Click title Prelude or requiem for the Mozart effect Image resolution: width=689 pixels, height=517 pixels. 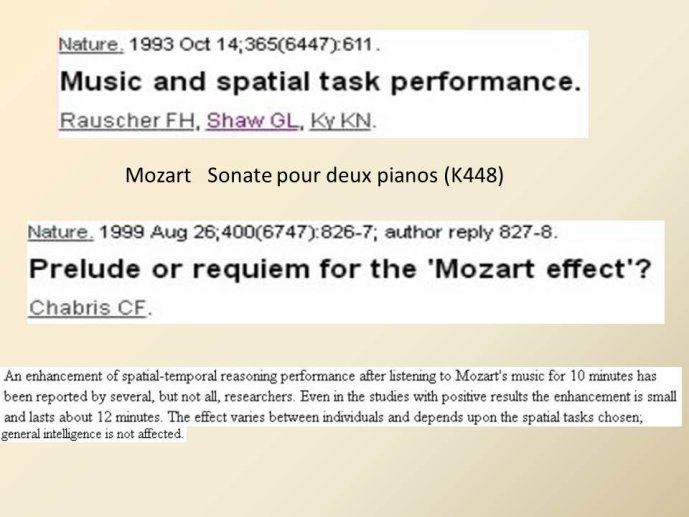[340, 268]
